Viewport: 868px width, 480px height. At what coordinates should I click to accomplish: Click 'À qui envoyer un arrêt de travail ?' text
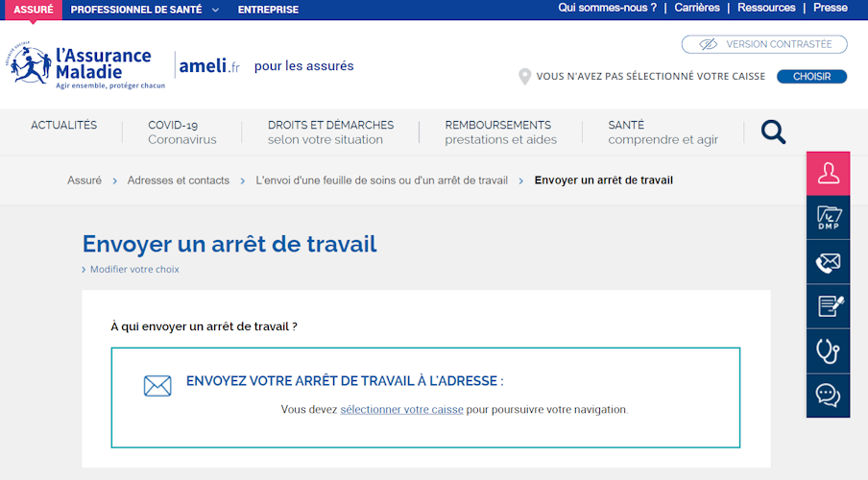point(204,326)
